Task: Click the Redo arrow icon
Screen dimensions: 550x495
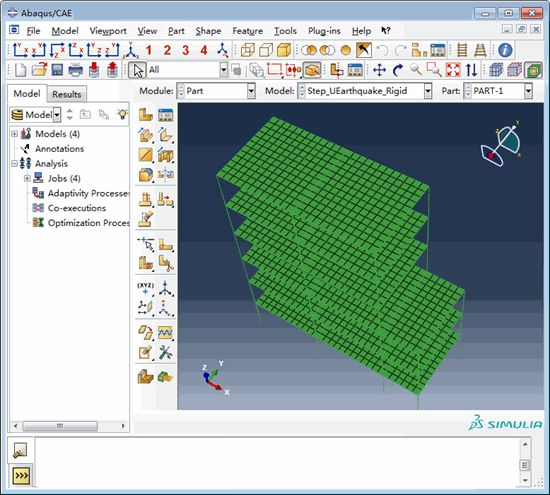Action: 400,50
